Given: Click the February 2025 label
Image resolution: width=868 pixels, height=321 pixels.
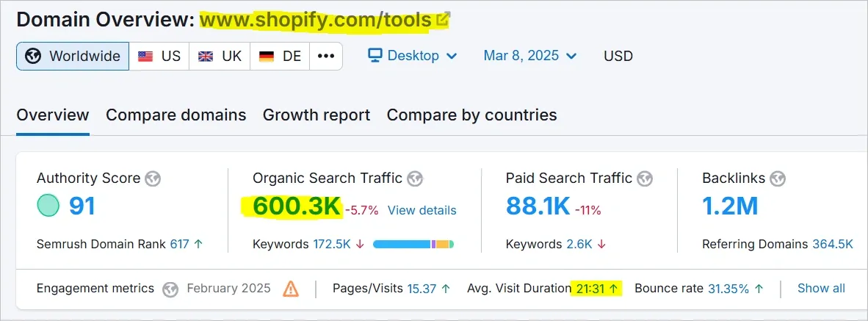Looking at the screenshot, I should pyautogui.click(x=228, y=289).
